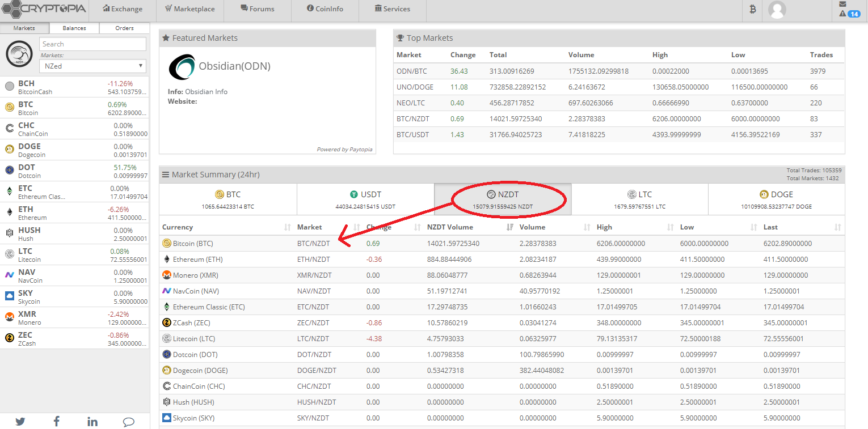Open the Ethereum (ETH) market row

point(502,259)
